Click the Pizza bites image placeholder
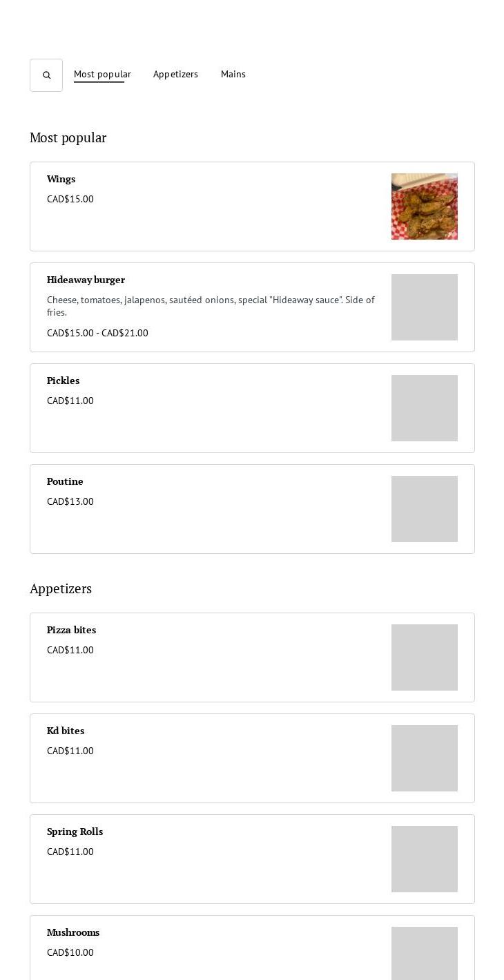The height and width of the screenshot is (980, 504). [x=424, y=657]
